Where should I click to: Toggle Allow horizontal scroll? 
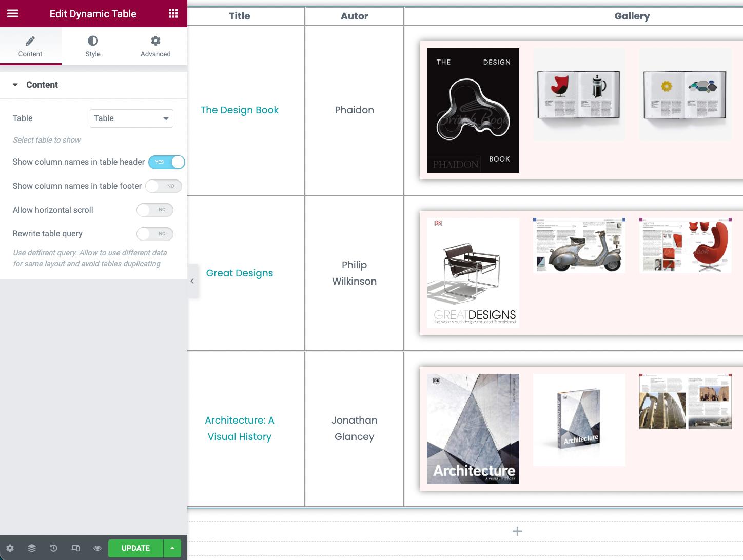(x=155, y=210)
